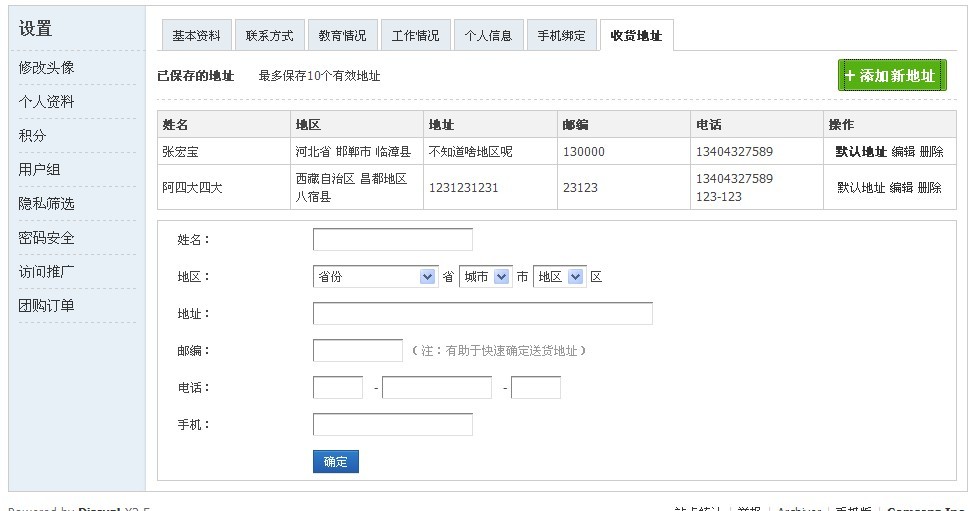Expand the 省份 dropdown

(x=375, y=276)
